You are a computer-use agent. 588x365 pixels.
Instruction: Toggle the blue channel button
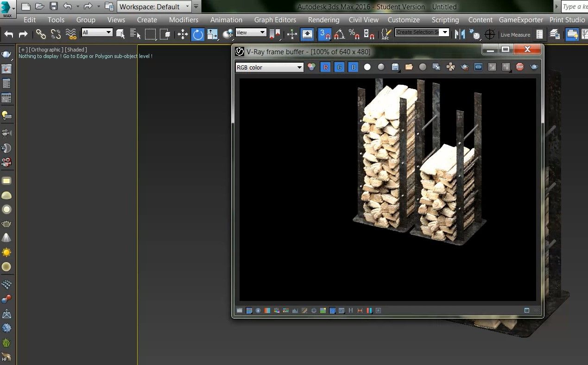(353, 67)
